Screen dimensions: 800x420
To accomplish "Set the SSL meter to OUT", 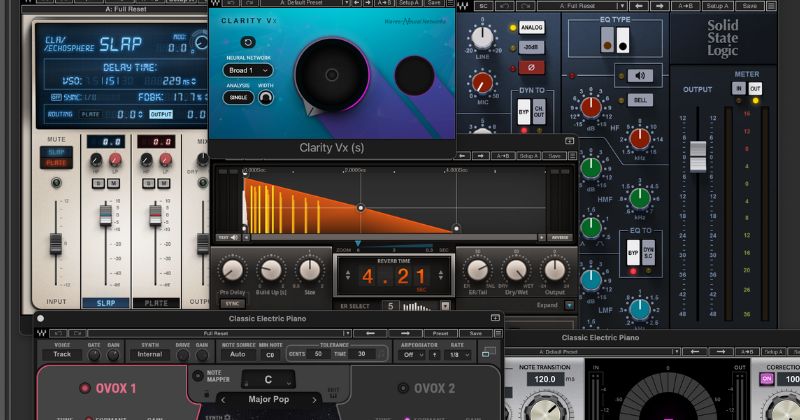I will pos(755,88).
